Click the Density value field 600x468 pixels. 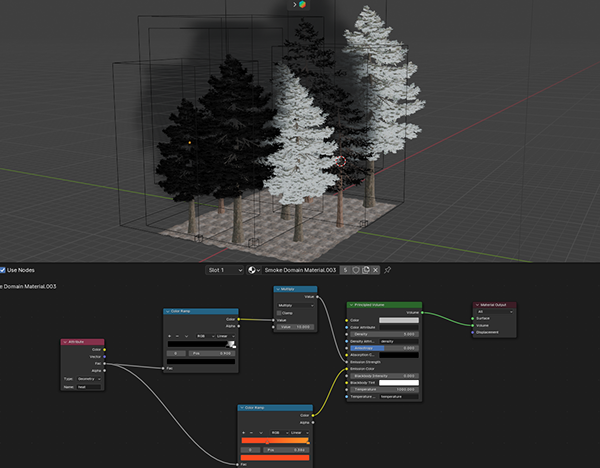pyautogui.click(x=384, y=334)
